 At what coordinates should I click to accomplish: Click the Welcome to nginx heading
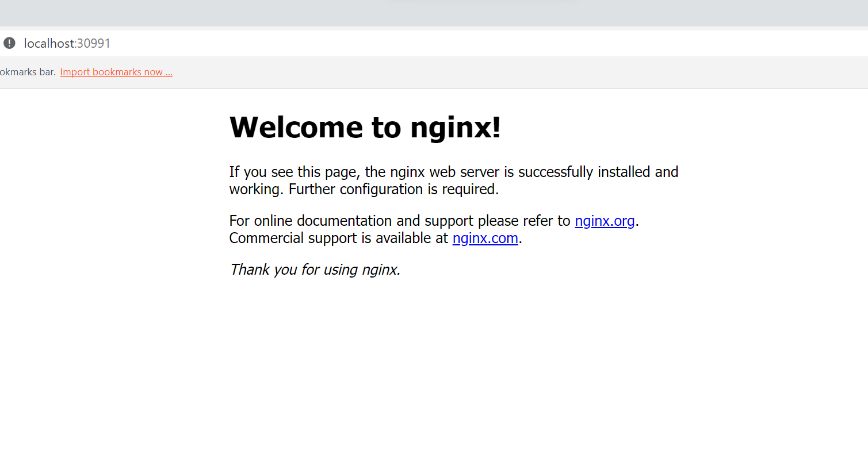[x=365, y=127]
